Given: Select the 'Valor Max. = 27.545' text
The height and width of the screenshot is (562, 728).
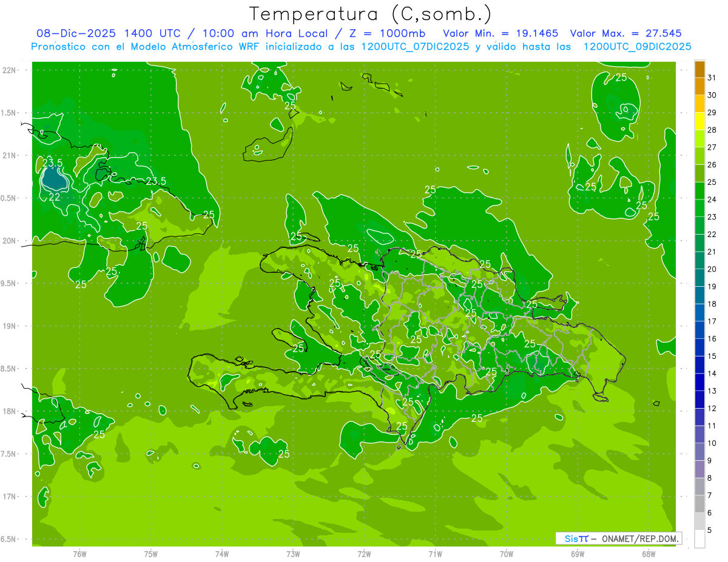Looking at the screenshot, I should click(x=626, y=33).
